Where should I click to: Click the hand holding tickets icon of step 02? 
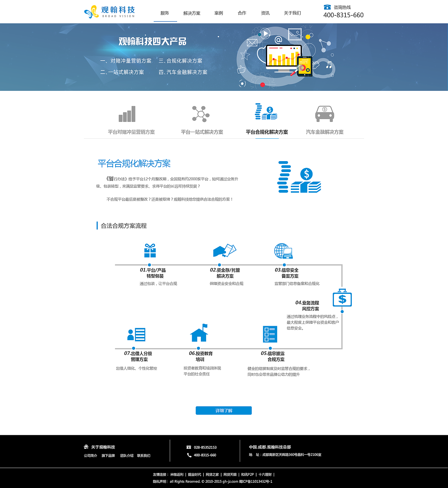pyautogui.click(x=225, y=250)
